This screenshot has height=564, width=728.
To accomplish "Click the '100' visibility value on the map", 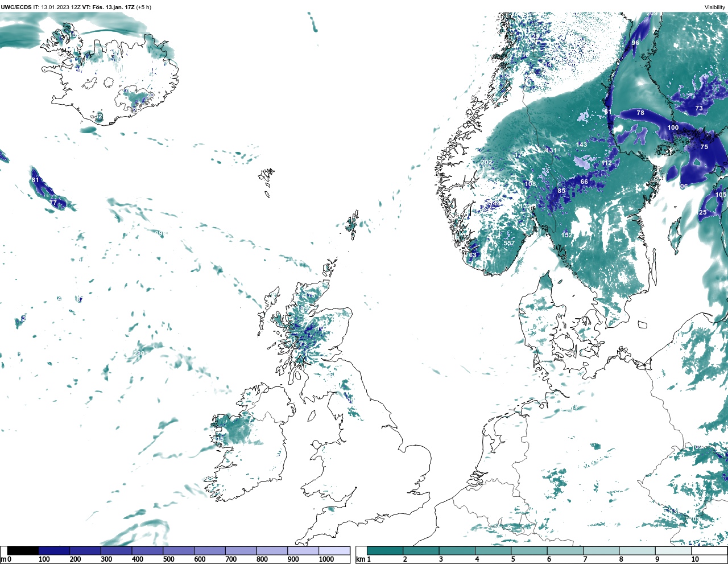I will click(673, 127).
